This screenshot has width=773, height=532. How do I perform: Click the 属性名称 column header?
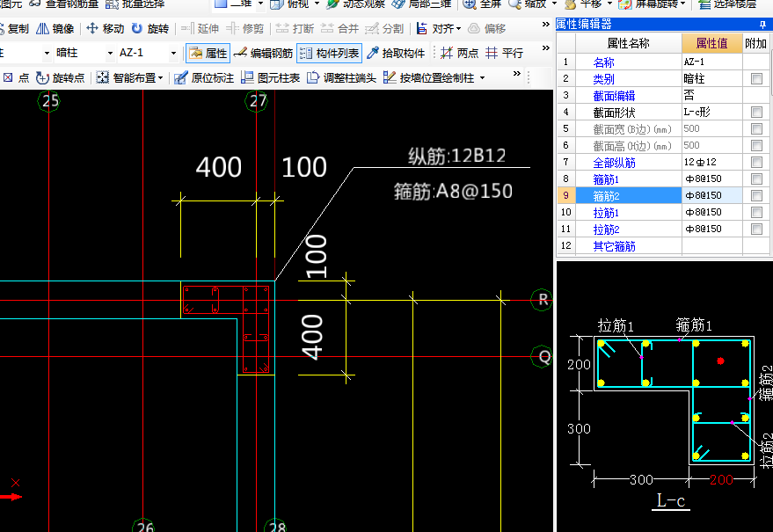[629, 43]
